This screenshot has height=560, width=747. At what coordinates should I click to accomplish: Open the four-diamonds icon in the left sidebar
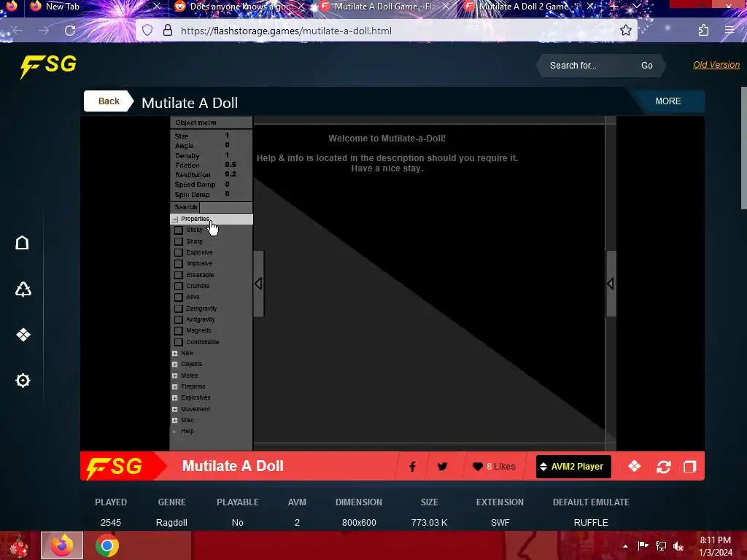[23, 335]
